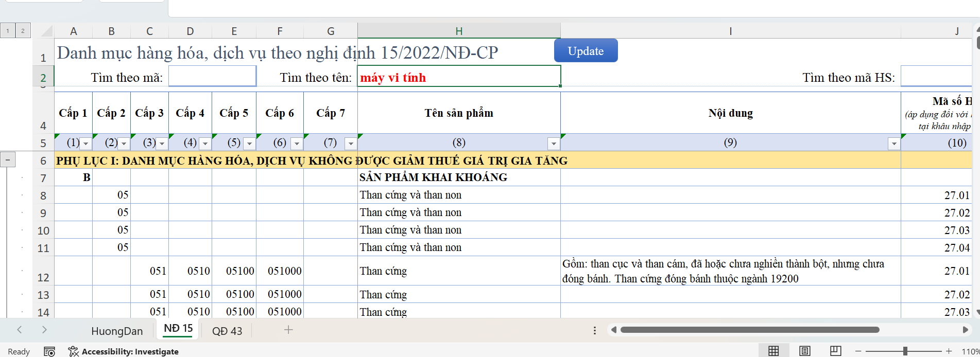Show outline level 1 button
Viewport: 980px width, 357px height.
tap(8, 31)
